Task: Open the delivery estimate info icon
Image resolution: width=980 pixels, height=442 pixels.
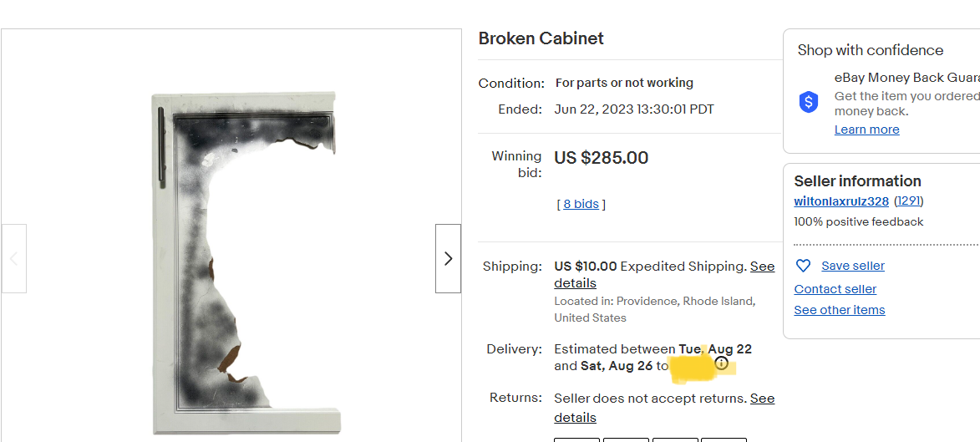Action: click(722, 363)
